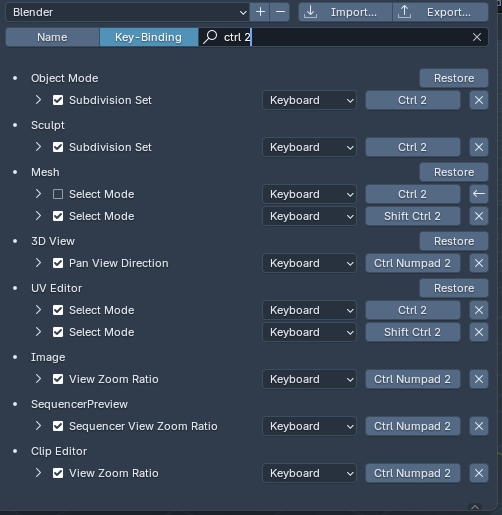Disable Sculpt Subdivision Set checkbox
The width and height of the screenshot is (502, 515).
(x=58, y=147)
